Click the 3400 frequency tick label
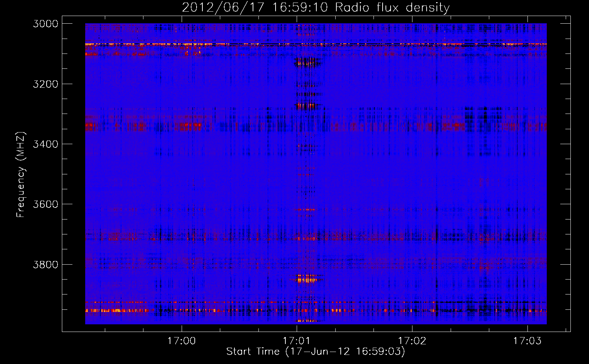This screenshot has height=364, width=589. pos(46,144)
